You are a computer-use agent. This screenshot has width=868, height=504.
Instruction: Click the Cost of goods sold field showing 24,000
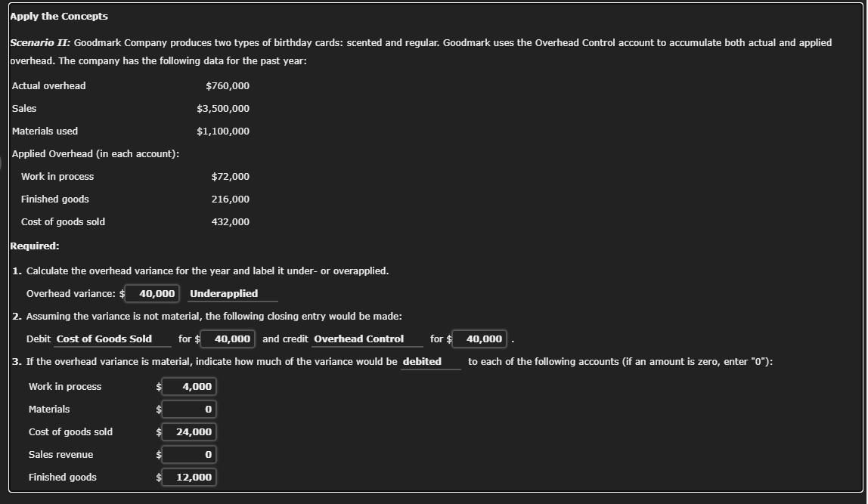click(189, 431)
